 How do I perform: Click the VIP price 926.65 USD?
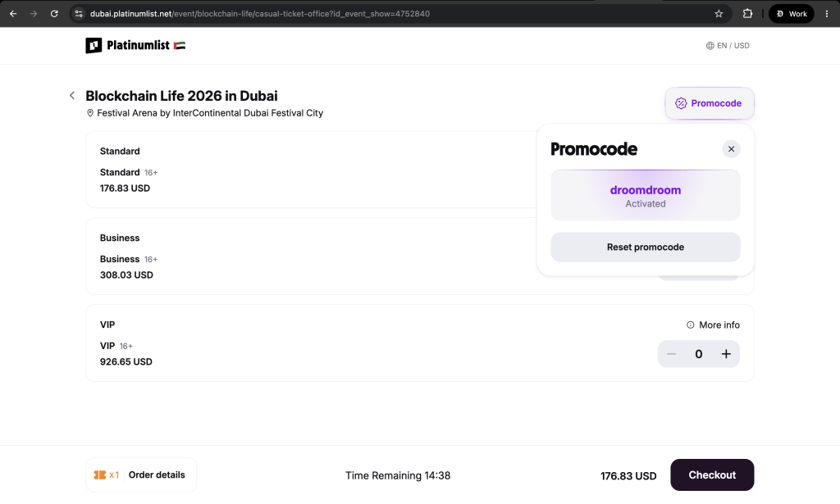(126, 361)
